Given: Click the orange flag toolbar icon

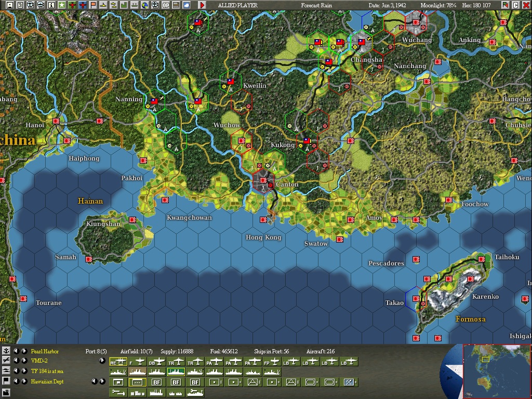Looking at the screenshot, I should click(93, 5).
